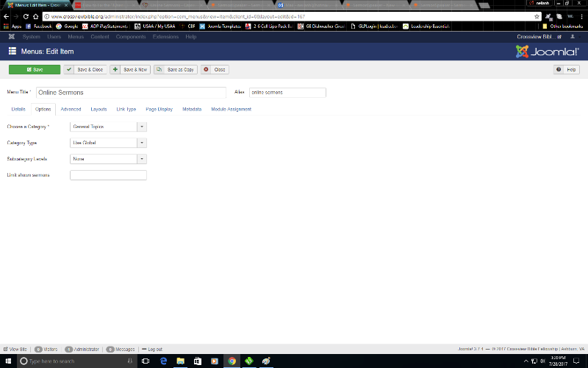Image resolution: width=588 pixels, height=368 pixels.
Task: Open the GE Dishwasher bookmark
Action: [321, 26]
